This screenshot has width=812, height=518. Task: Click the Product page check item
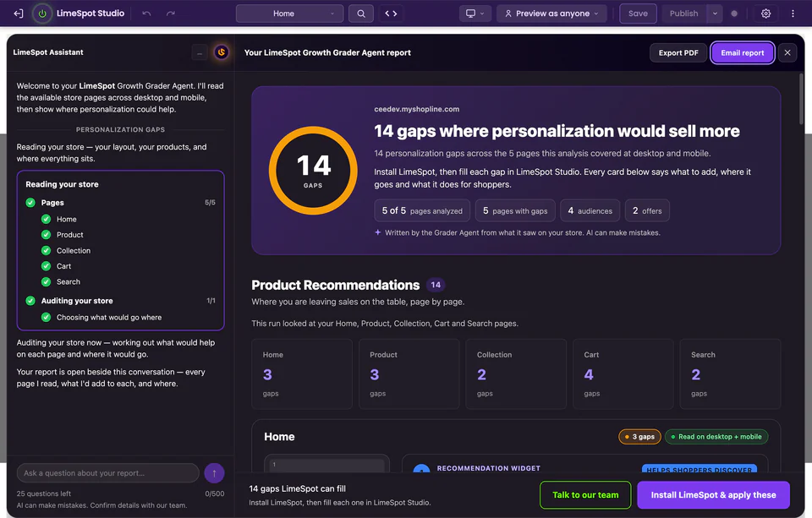(x=62, y=234)
